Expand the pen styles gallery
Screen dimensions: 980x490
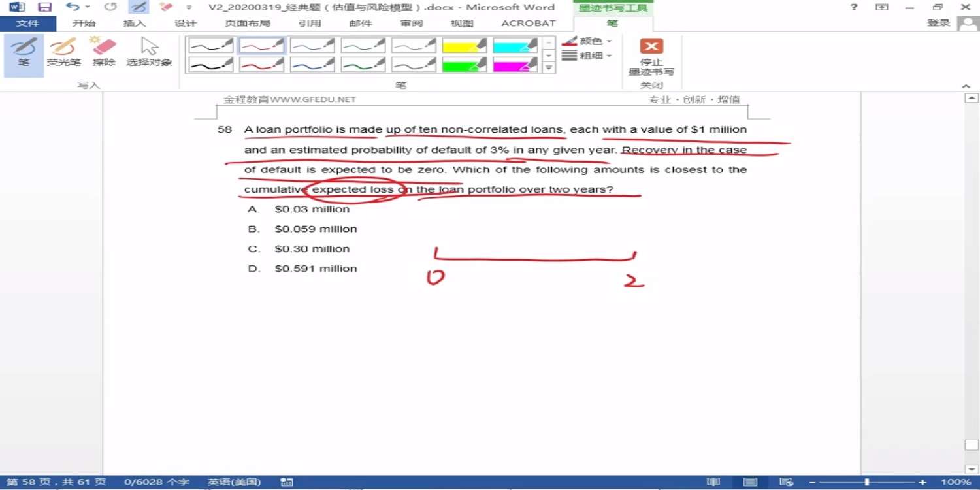(549, 67)
